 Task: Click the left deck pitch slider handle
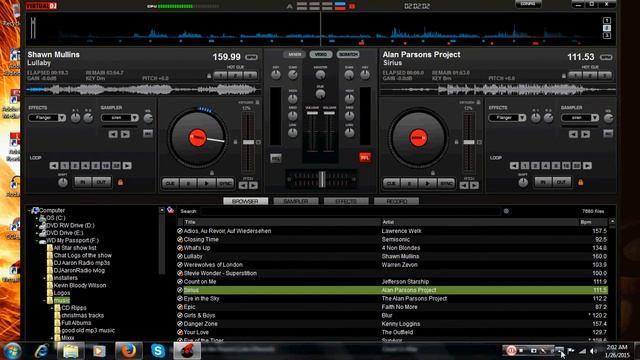coord(248,142)
